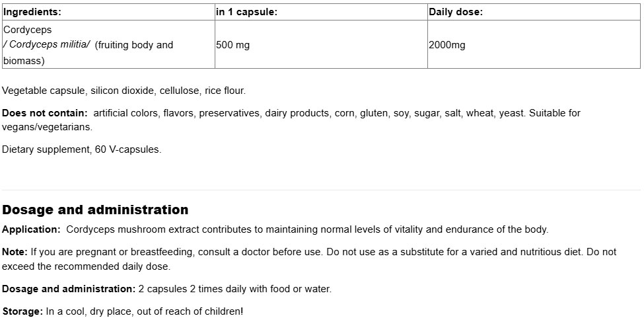Click the "out of reach of children" text
Screen dimensions: 644x318
click(x=189, y=311)
